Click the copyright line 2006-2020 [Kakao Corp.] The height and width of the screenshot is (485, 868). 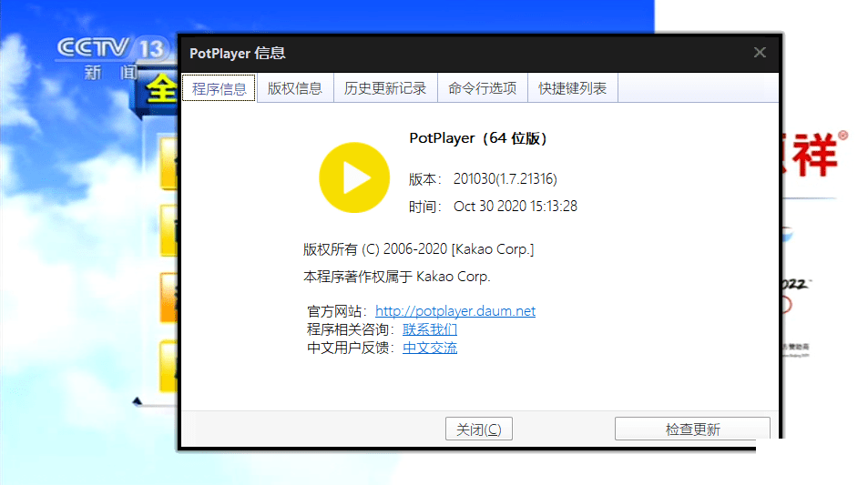(x=418, y=249)
